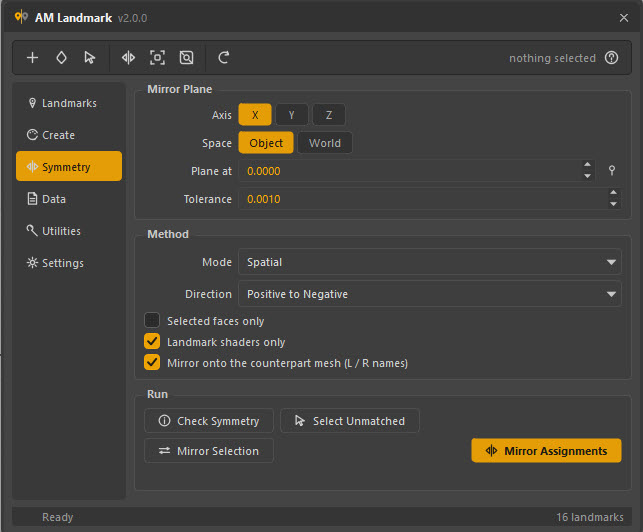This screenshot has width=643, height=532.
Task: Disable Mirror onto the counterpart mesh option
Action: (152, 362)
